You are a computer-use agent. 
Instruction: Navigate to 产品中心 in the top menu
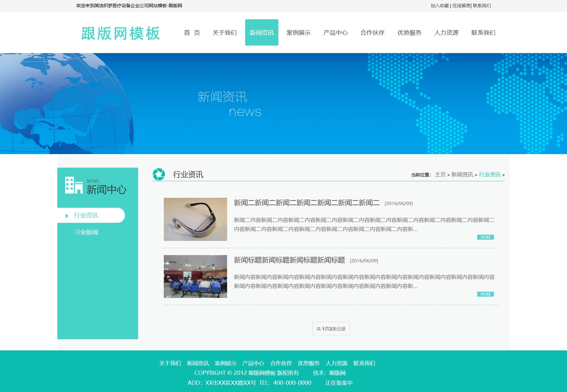[335, 33]
